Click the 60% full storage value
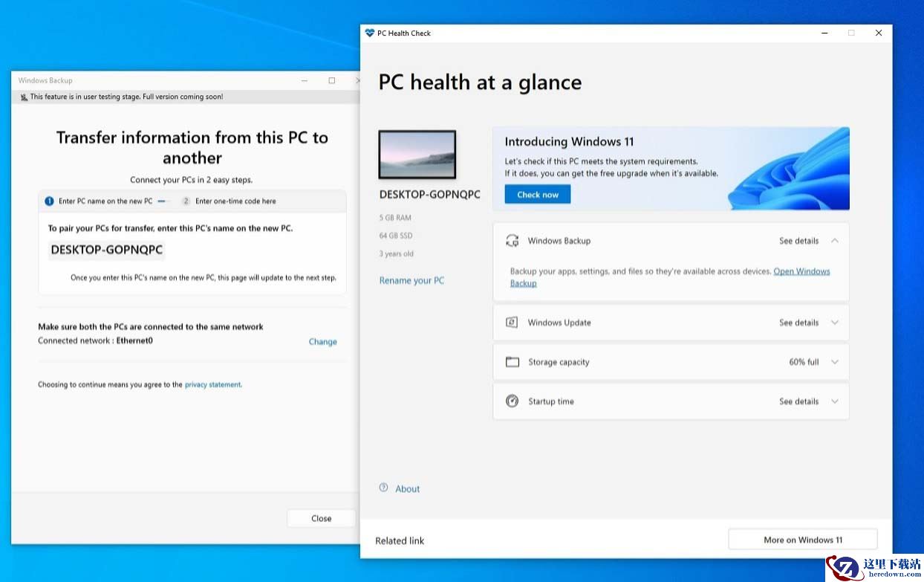The width and height of the screenshot is (924, 582). (x=804, y=362)
